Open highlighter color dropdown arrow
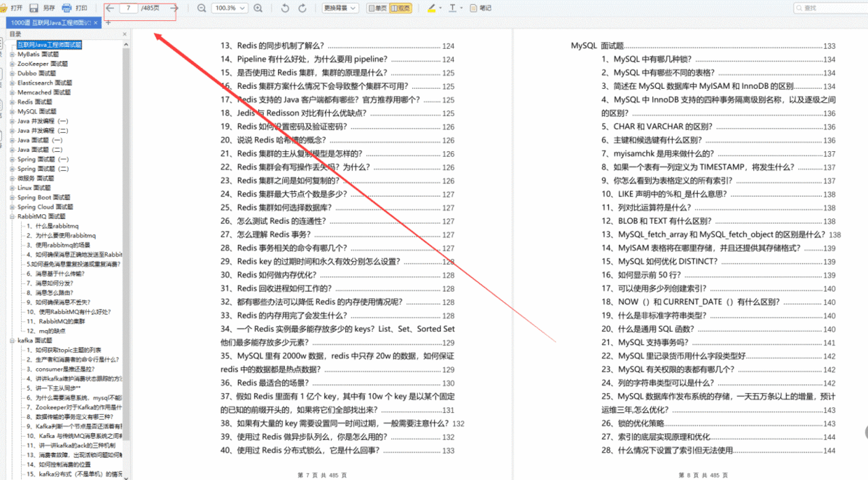 pos(440,8)
